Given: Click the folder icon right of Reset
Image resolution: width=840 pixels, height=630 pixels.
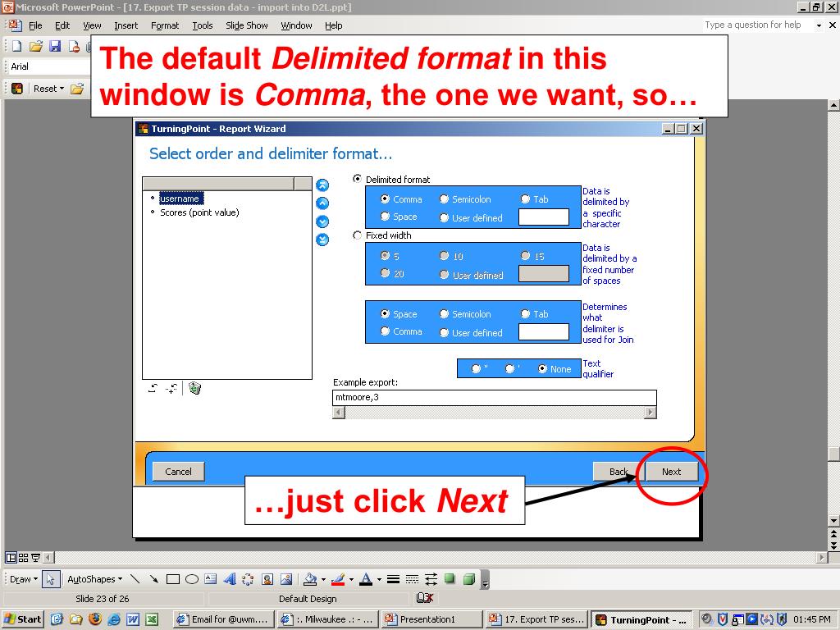Looking at the screenshot, I should pos(78,89).
